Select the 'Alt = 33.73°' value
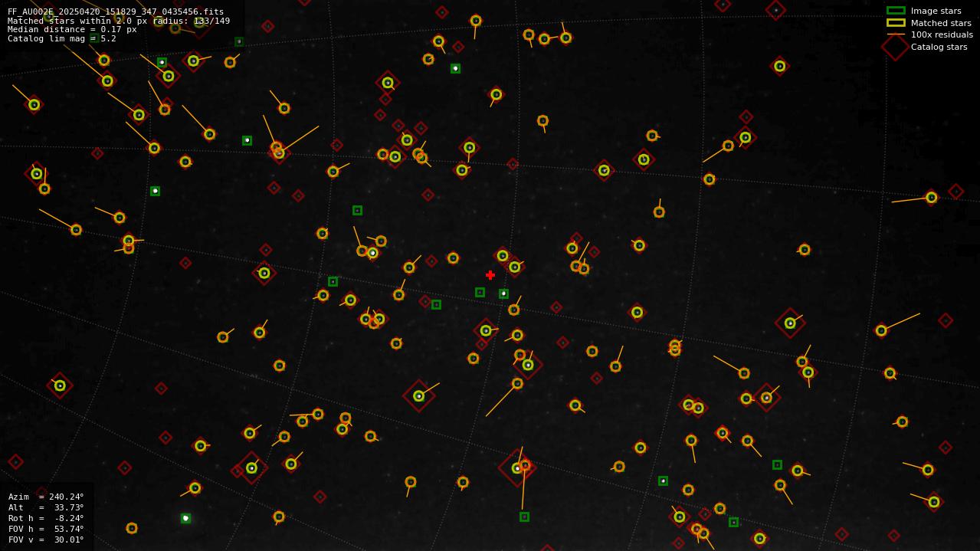Image resolution: width=980 pixels, height=551 pixels. pyautogui.click(x=46, y=507)
